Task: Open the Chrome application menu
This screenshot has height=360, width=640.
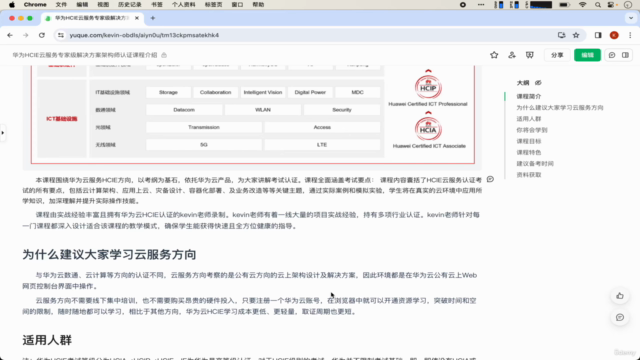Action: click(35, 4)
